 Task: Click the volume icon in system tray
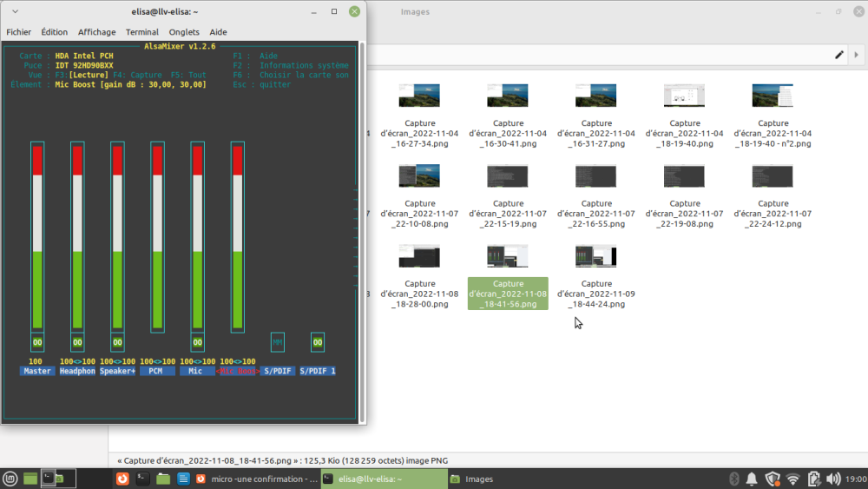click(x=833, y=479)
